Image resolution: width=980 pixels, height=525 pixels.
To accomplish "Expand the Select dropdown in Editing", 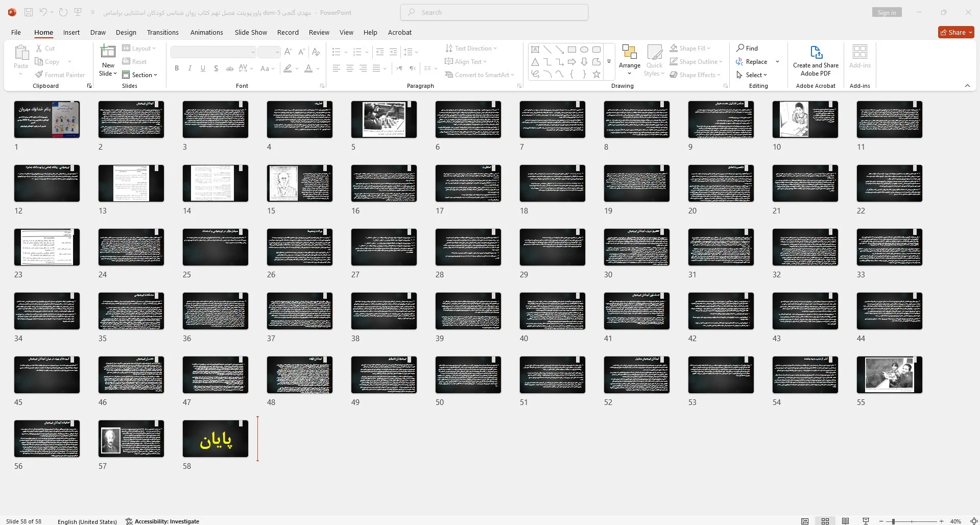I will [752, 75].
